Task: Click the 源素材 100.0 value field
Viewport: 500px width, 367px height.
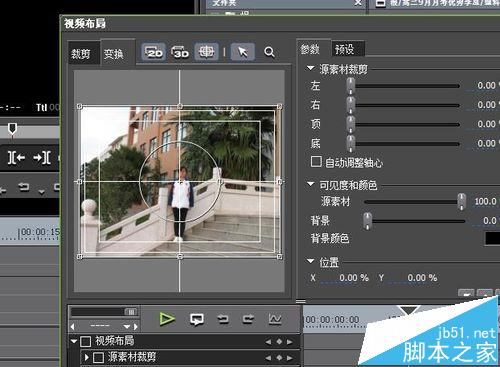Action: point(486,201)
